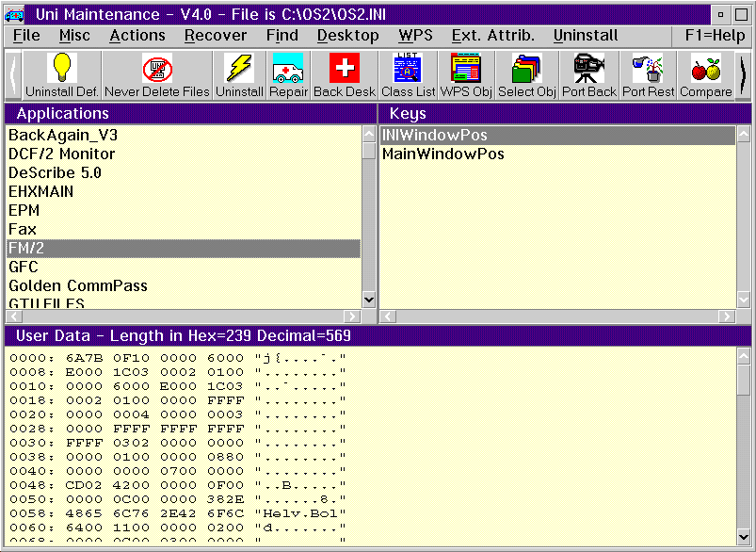Open the Select Obj tool

[x=526, y=74]
